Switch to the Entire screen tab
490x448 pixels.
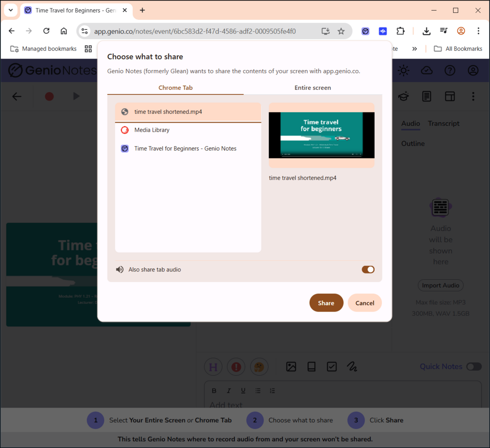312,88
